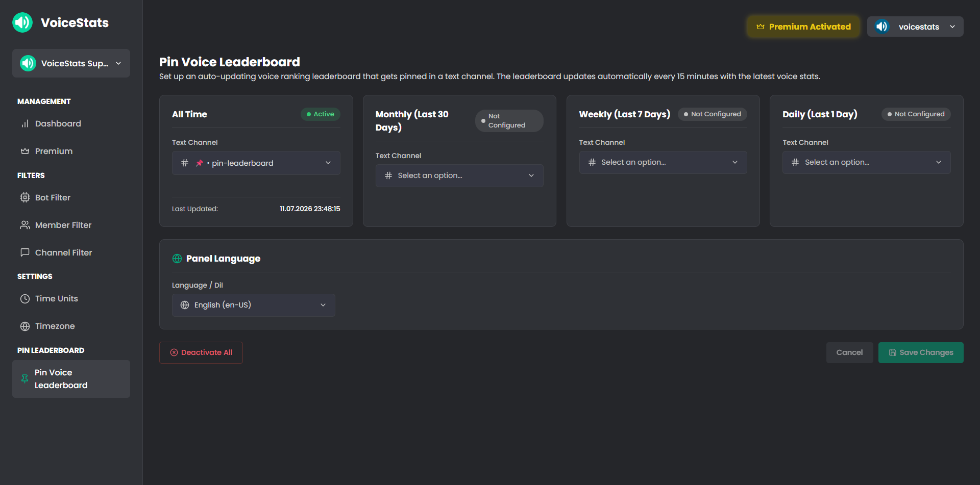Click the Channel Filter chat icon
The image size is (980, 485).
pos(24,253)
